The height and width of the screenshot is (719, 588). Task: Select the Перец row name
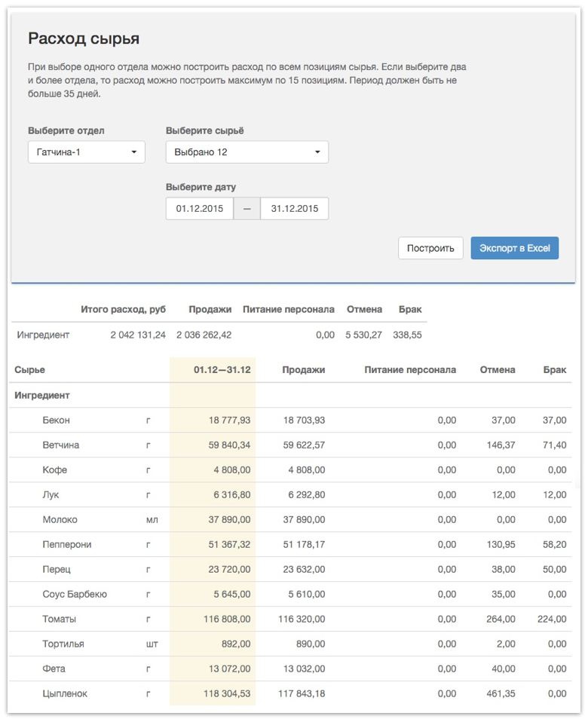click(57, 569)
